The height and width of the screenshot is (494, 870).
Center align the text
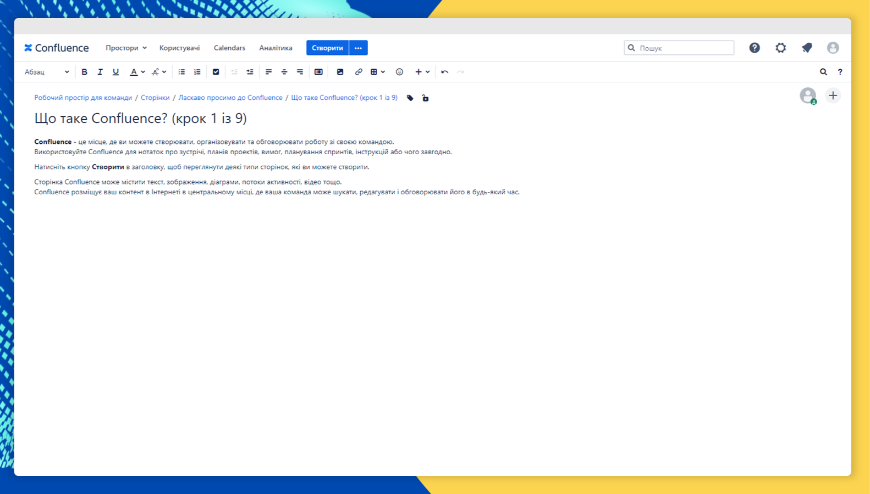(x=284, y=72)
